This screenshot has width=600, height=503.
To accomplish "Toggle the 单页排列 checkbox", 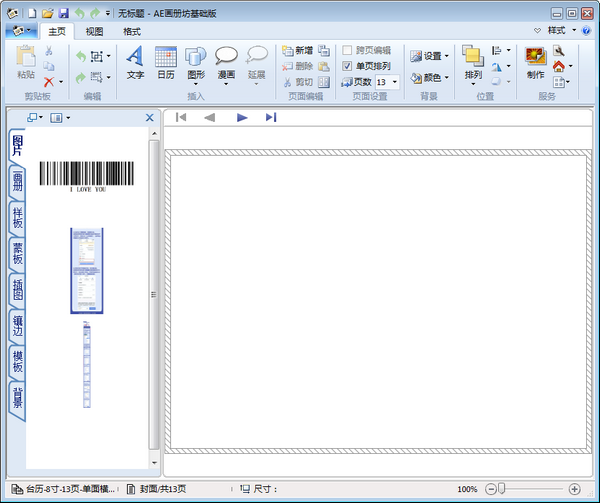I will [x=348, y=66].
